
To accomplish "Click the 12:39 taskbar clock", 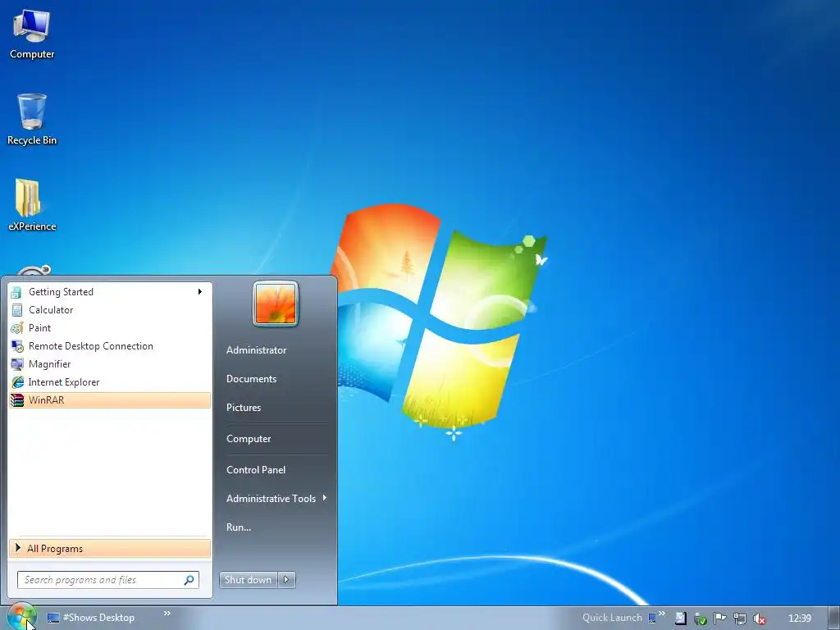I will [x=799, y=619].
